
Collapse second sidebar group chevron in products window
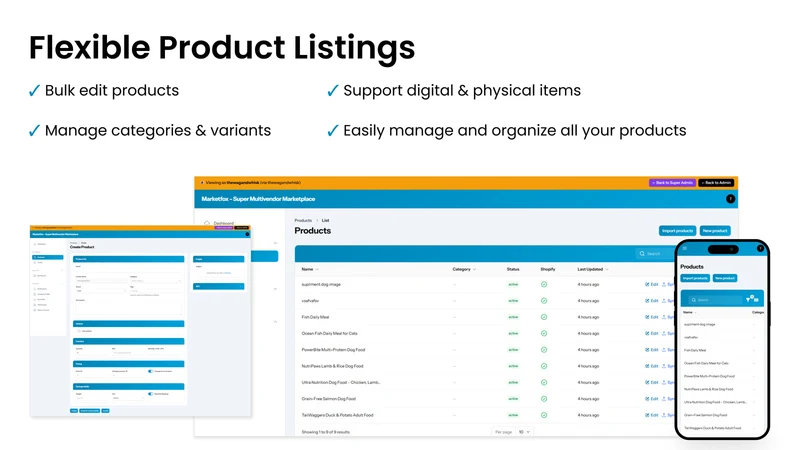point(276,289)
